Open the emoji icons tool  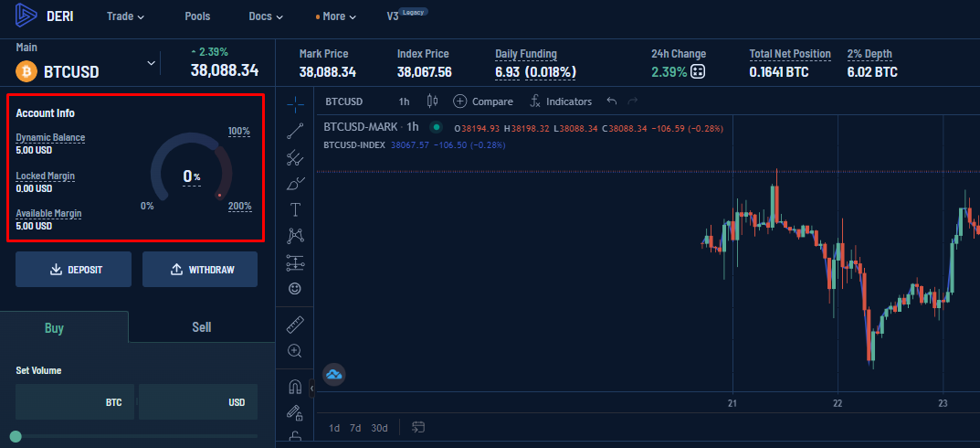pyautogui.click(x=295, y=288)
